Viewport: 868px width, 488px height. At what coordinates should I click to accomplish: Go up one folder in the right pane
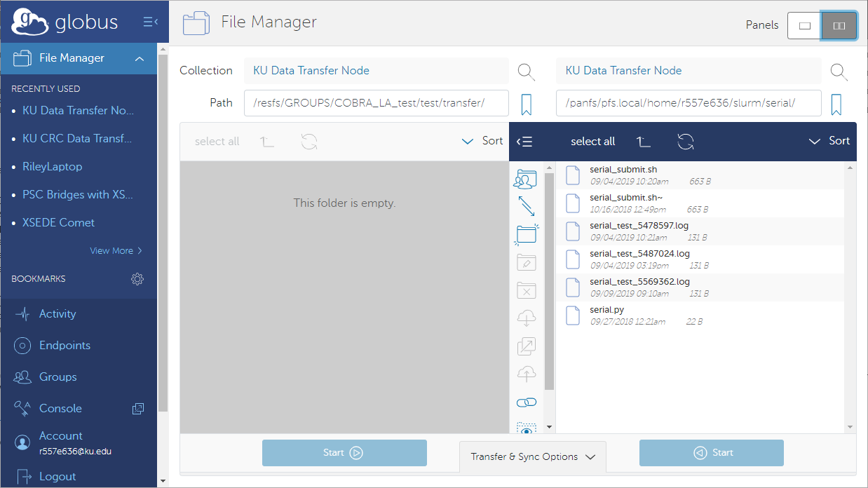tap(644, 142)
